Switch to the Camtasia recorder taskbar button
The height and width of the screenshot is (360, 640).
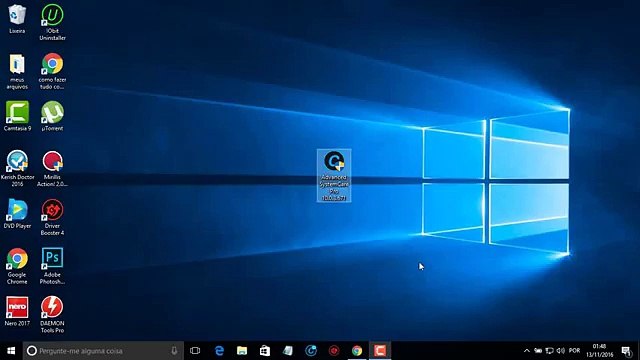click(x=380, y=351)
